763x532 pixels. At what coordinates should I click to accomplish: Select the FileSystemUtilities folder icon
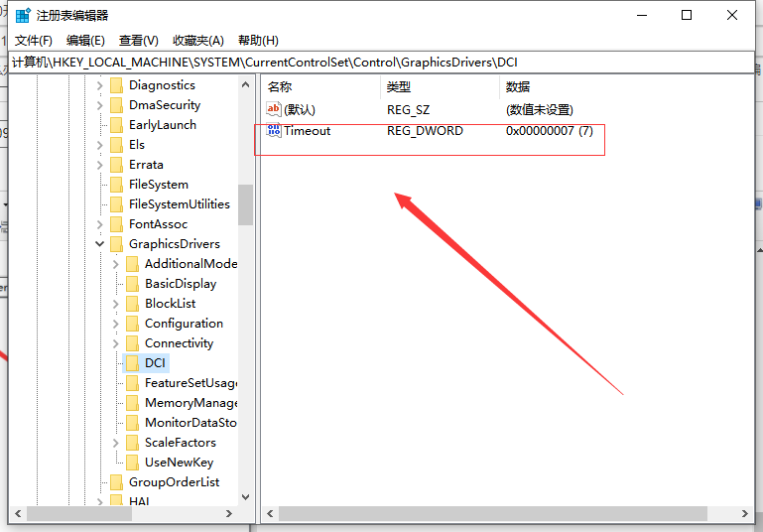[117, 204]
